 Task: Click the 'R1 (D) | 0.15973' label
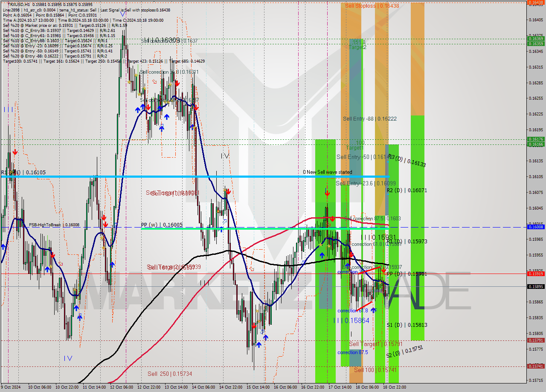[407, 242]
